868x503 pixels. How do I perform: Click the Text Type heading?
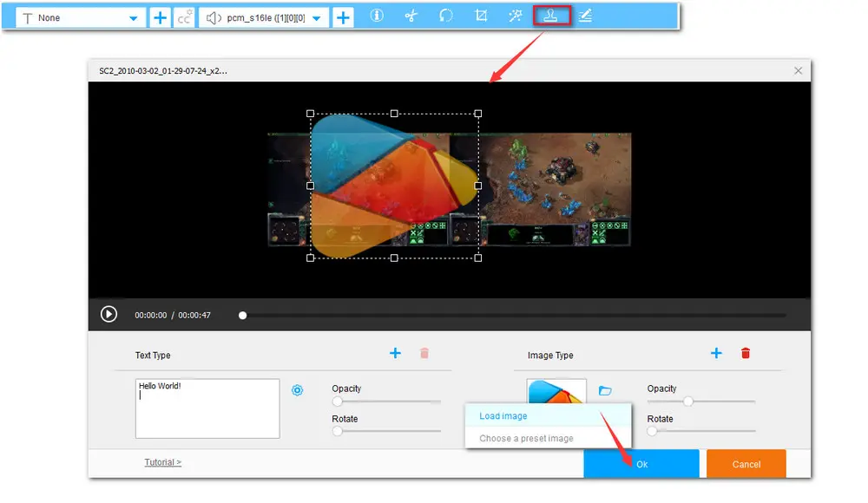tap(153, 356)
